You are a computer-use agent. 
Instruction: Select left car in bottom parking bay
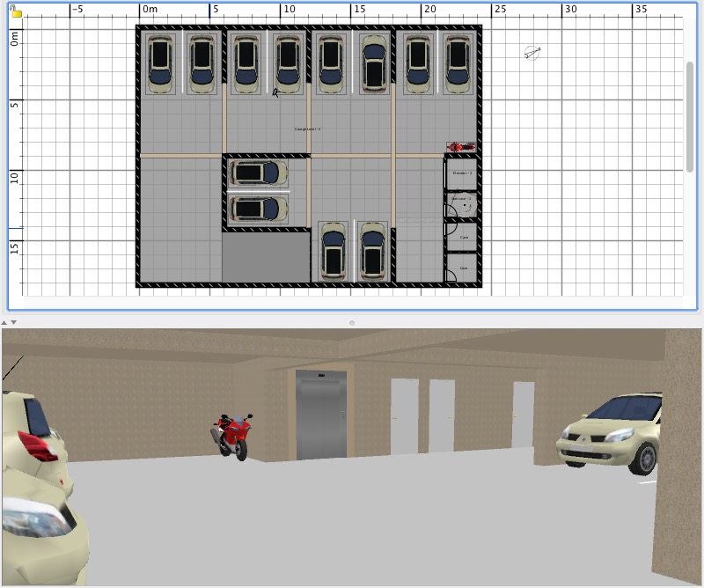tap(333, 250)
